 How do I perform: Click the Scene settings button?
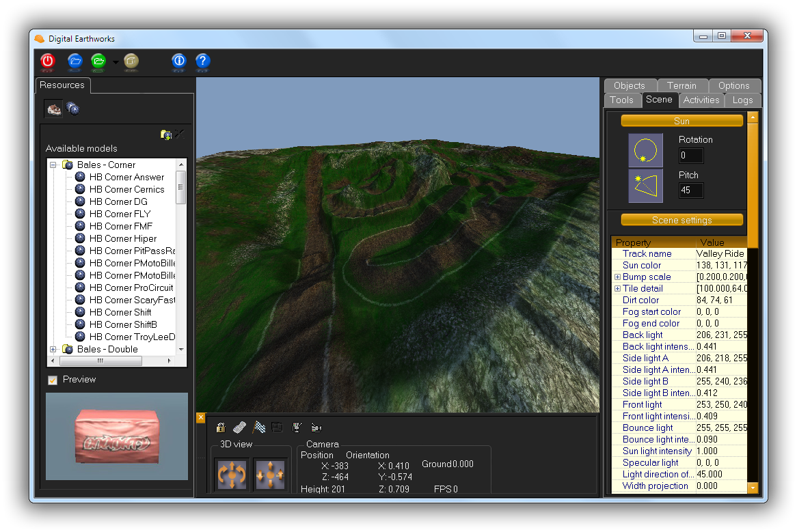coord(681,220)
